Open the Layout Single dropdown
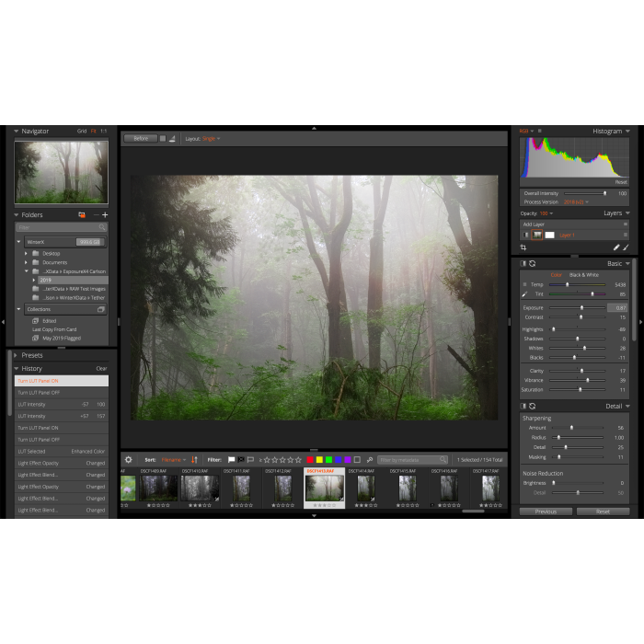 coord(211,139)
